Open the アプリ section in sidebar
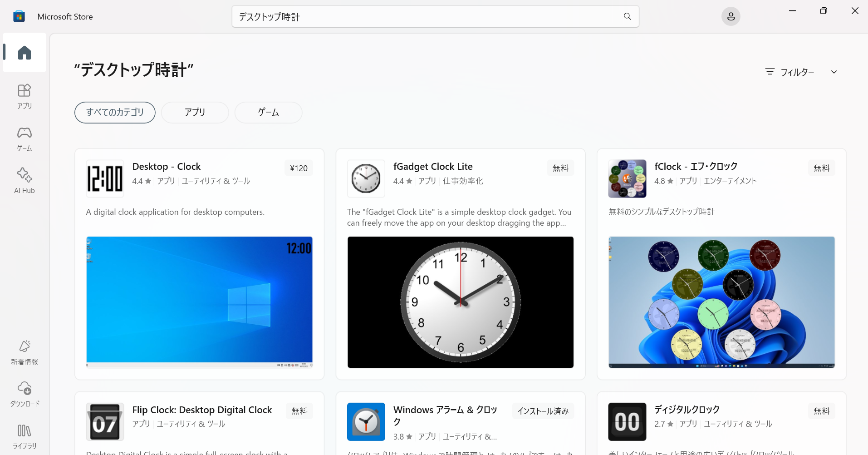 [25, 96]
